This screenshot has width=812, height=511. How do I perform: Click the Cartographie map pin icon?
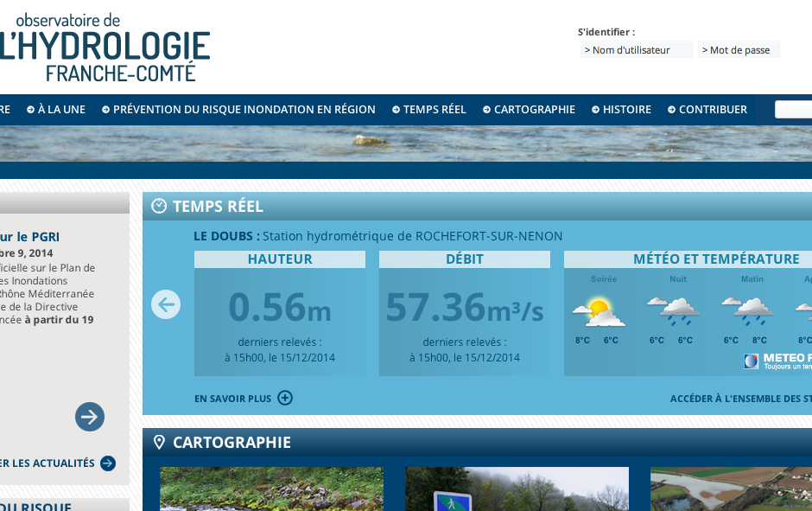click(159, 442)
